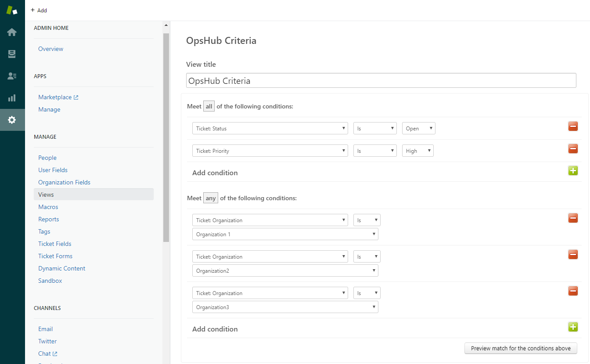Open the High priority value dropdown
Screen dimensions: 590x364
[x=417, y=151]
